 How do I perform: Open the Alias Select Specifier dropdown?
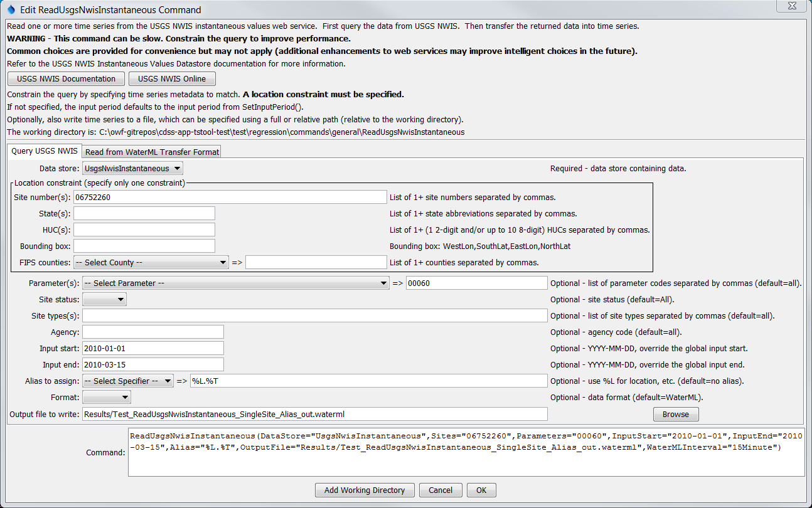tap(127, 381)
